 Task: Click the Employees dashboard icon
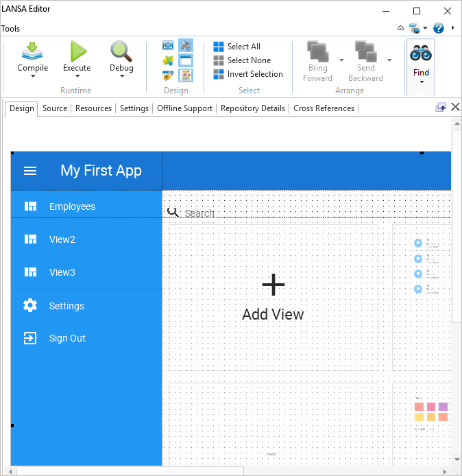coord(30,206)
